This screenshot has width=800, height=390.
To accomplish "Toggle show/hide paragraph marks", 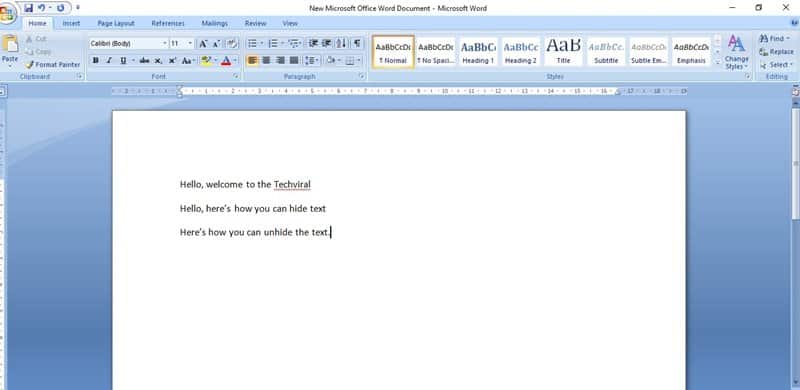I will 357,44.
